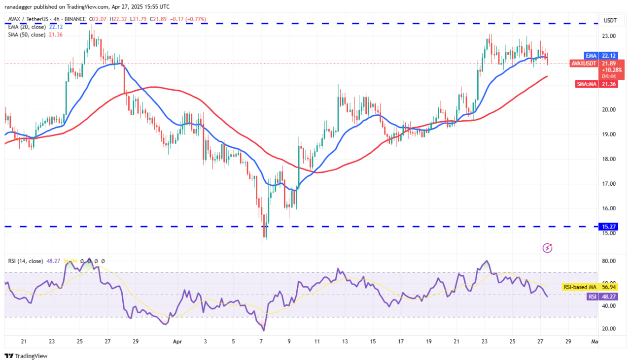
Task: Click the Apr label on the time axis
Action: point(177,341)
